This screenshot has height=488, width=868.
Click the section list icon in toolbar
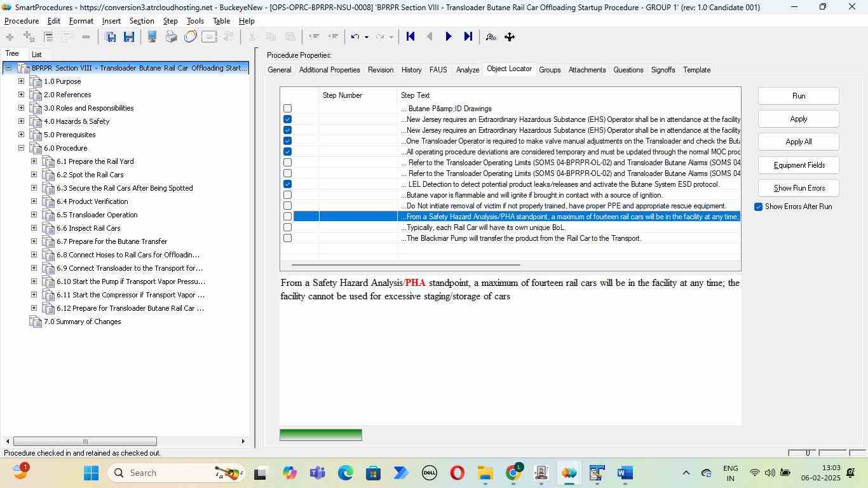coord(48,37)
